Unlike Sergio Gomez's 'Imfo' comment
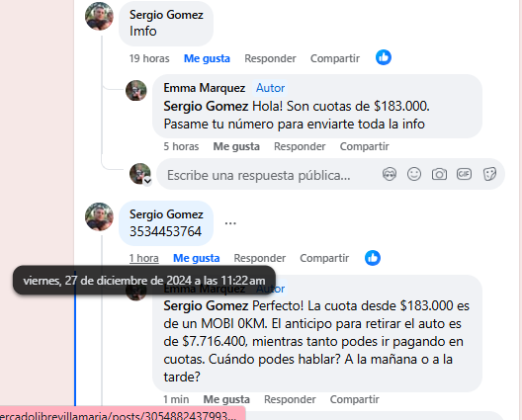 point(207,58)
